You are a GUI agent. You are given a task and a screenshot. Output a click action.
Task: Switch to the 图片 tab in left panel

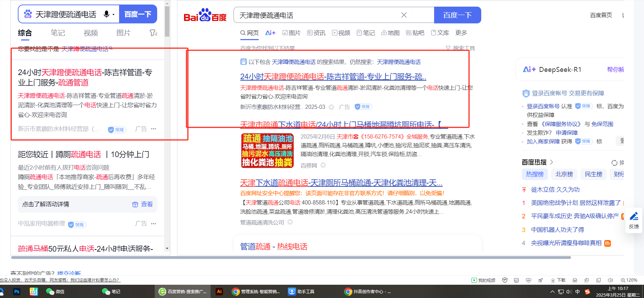123,33
